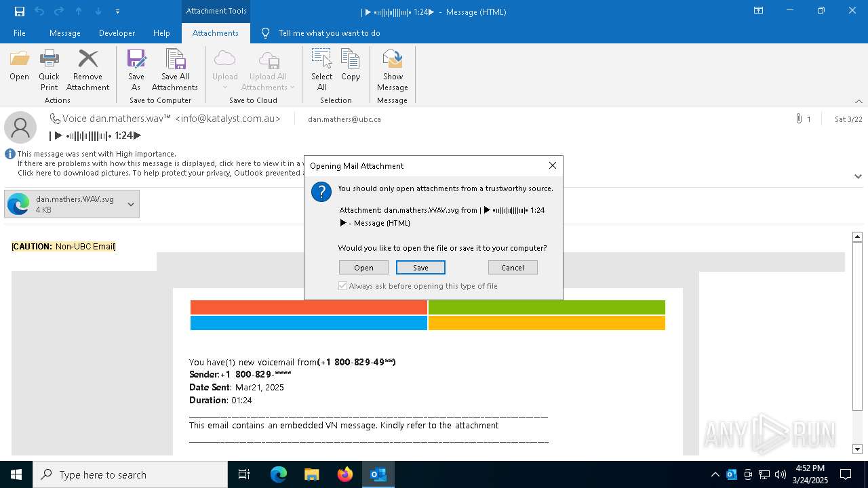Click the download pictures info bar

click(x=159, y=173)
